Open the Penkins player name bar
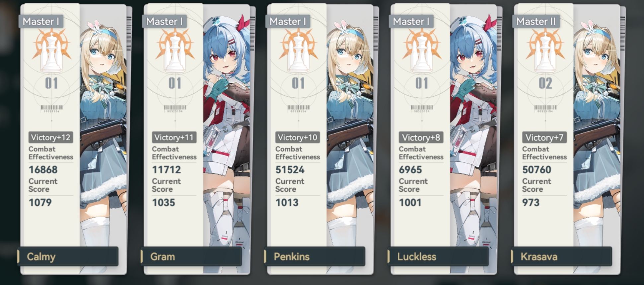 (315, 256)
